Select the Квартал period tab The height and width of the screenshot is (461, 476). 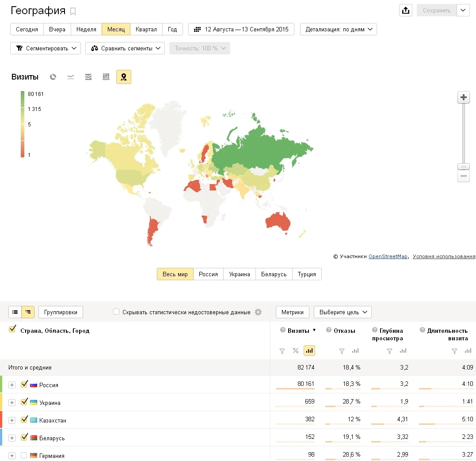[x=146, y=30]
